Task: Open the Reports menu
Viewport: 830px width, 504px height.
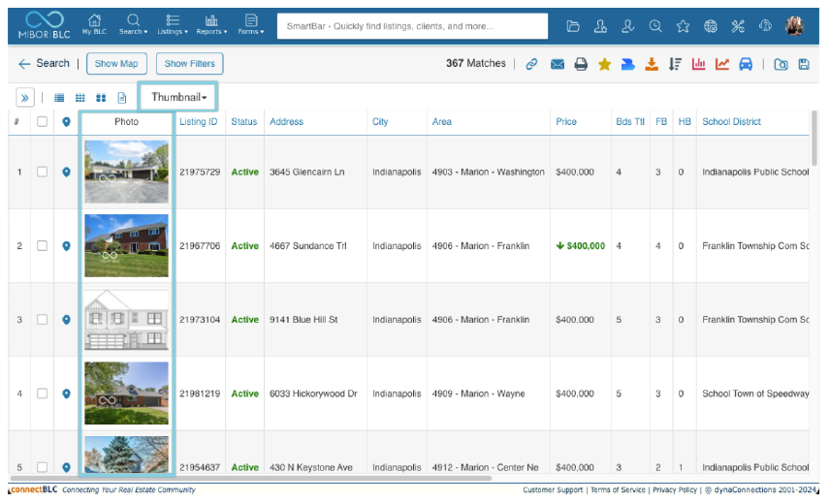Action: [x=211, y=25]
